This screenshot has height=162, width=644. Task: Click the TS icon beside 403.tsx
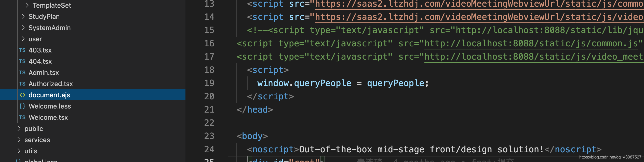22,50
